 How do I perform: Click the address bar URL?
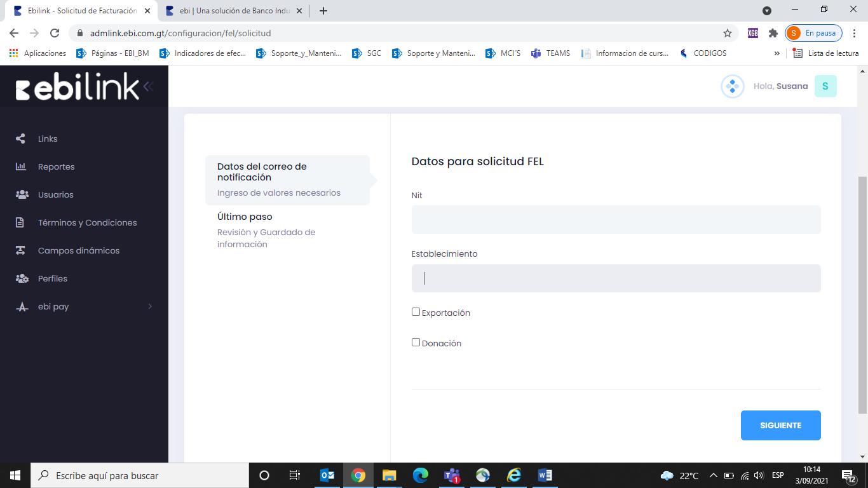(x=180, y=33)
